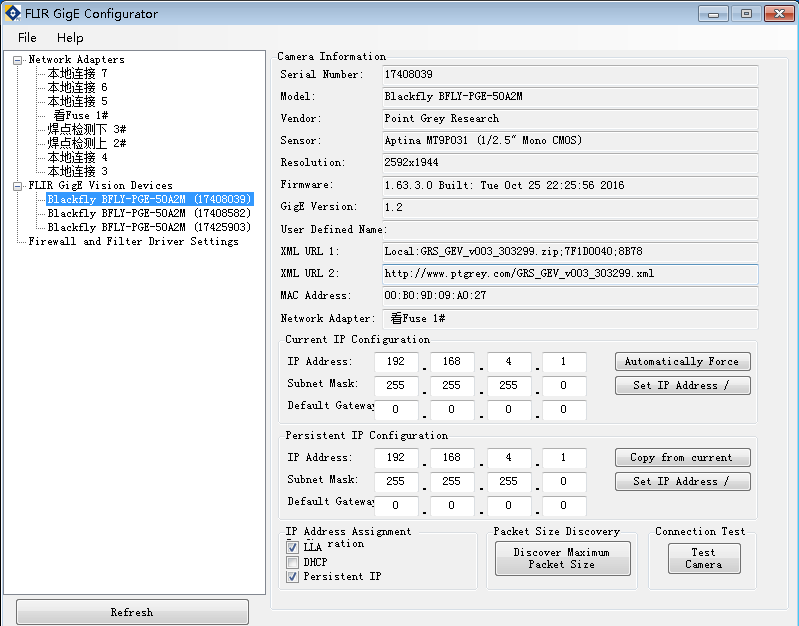The width and height of the screenshot is (799, 626).
Task: Open the Help menu
Action: 70,38
